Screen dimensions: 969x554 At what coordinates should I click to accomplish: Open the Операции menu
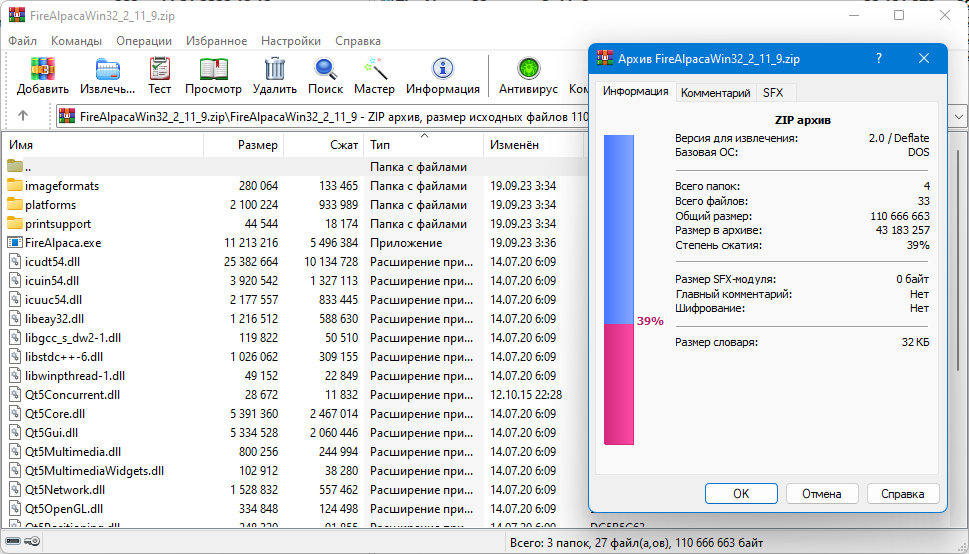(x=143, y=41)
